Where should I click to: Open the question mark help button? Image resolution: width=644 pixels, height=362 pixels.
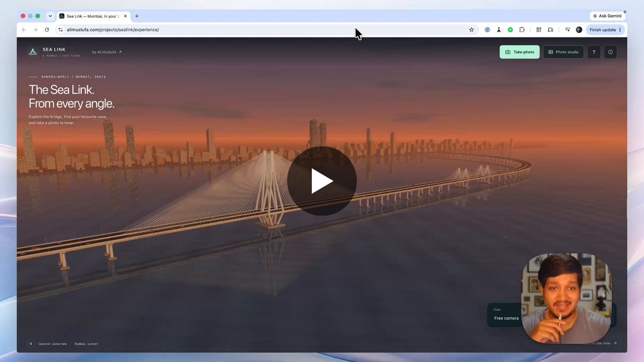coord(594,52)
